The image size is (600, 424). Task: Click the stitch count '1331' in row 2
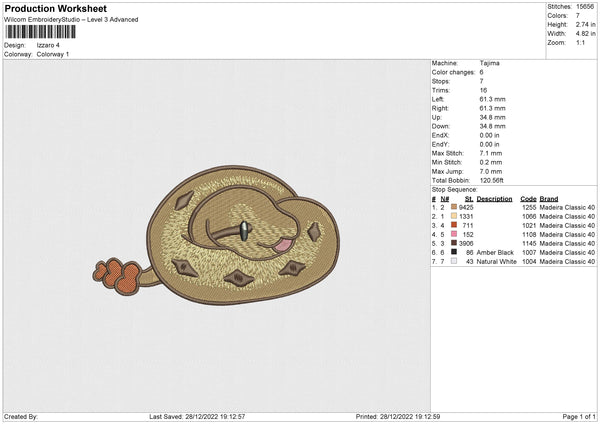466,217
